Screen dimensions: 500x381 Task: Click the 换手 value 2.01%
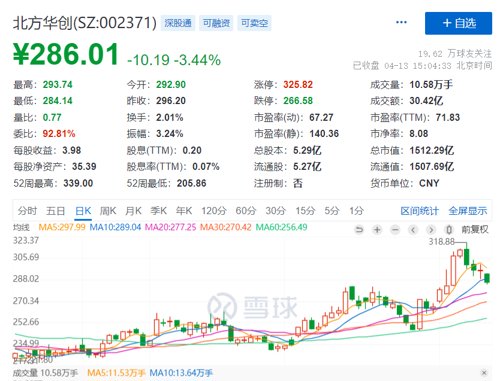[170, 117]
